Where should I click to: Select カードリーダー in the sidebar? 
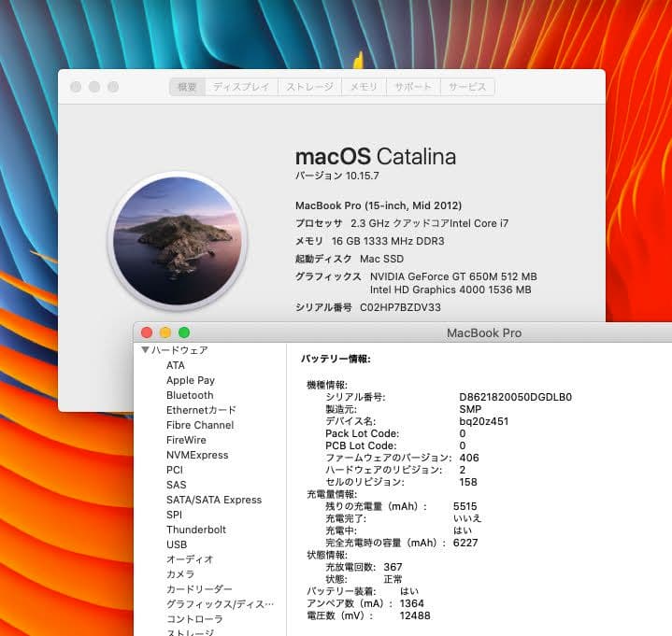pyautogui.click(x=199, y=589)
